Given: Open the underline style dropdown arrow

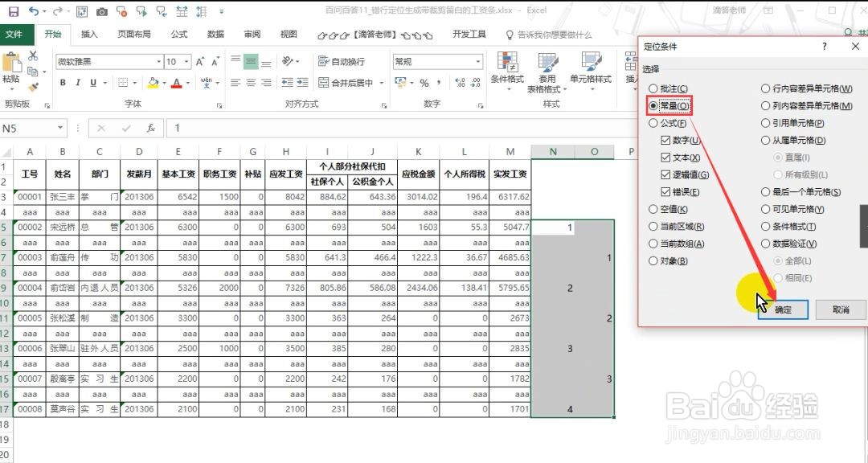Looking at the screenshot, I should pyautogui.click(x=104, y=83).
